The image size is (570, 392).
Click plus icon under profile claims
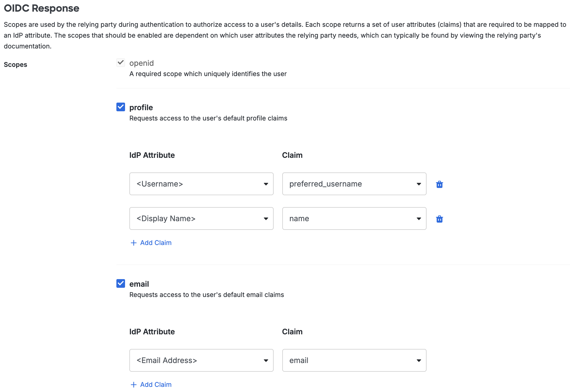tap(133, 243)
